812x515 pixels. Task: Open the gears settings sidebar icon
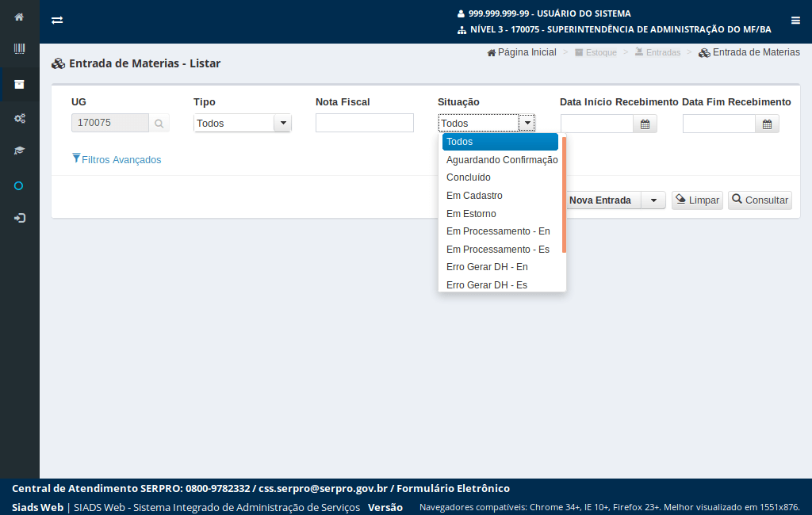point(19,119)
